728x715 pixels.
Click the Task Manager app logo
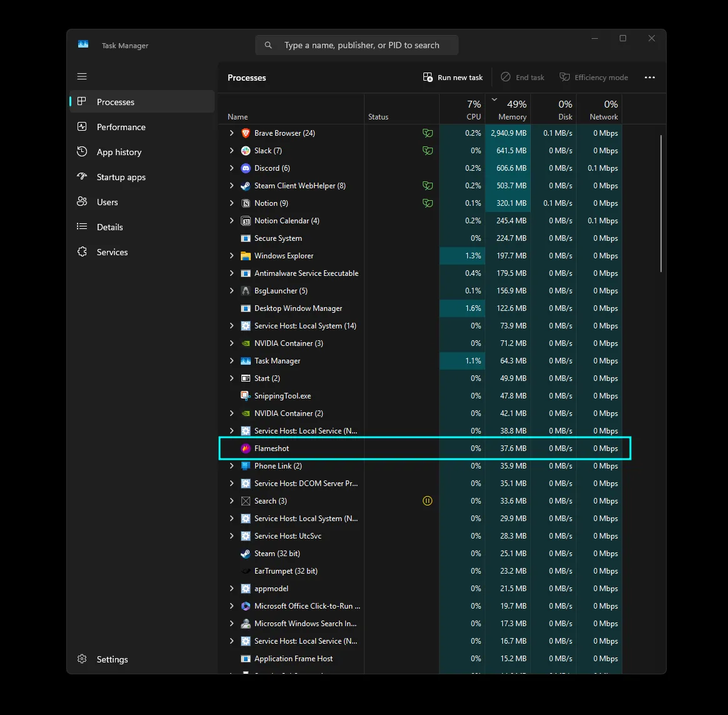(x=83, y=44)
